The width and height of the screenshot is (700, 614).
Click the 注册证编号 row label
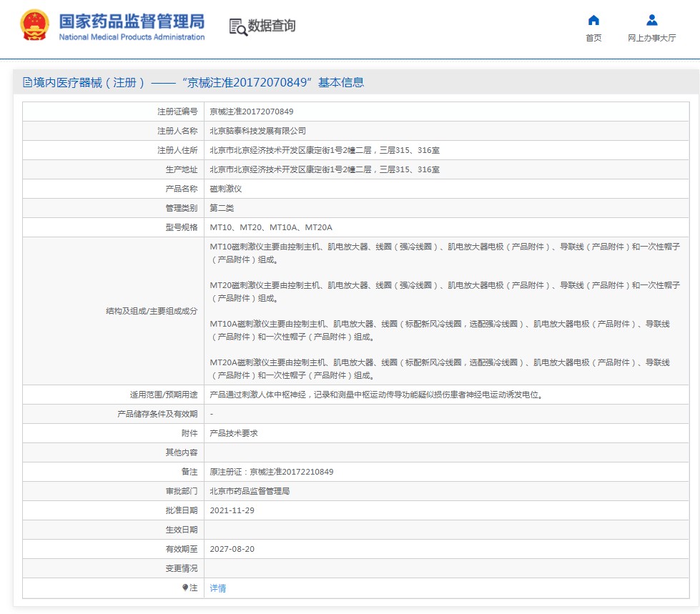[177, 112]
